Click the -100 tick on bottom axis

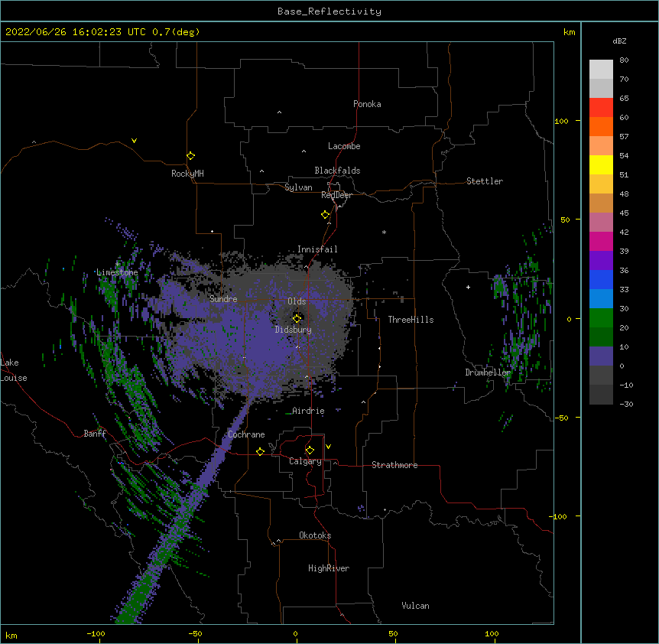[x=96, y=634]
